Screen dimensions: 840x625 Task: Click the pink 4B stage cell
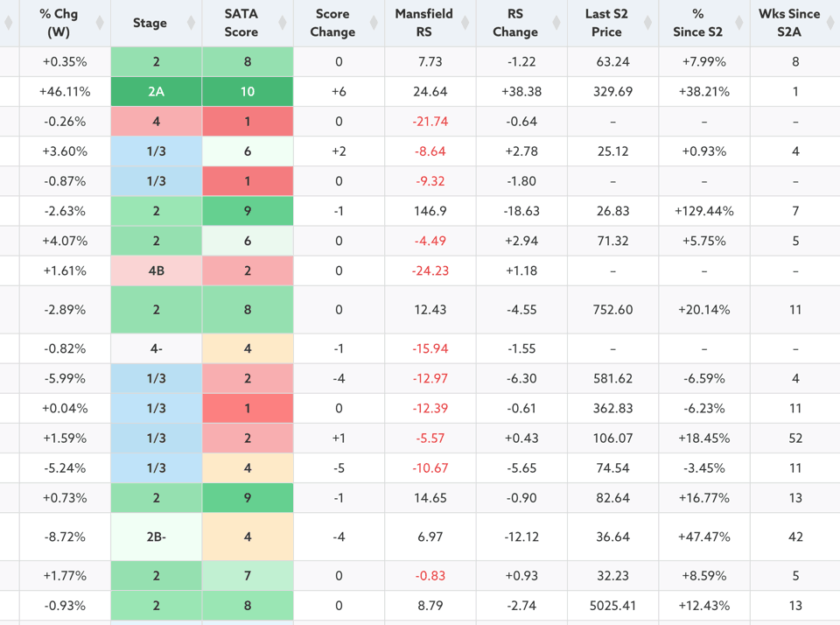pos(156,270)
